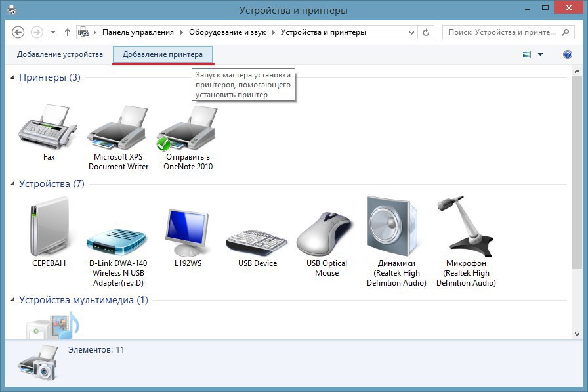Select Динамики Realtek speakers device

coord(392,227)
